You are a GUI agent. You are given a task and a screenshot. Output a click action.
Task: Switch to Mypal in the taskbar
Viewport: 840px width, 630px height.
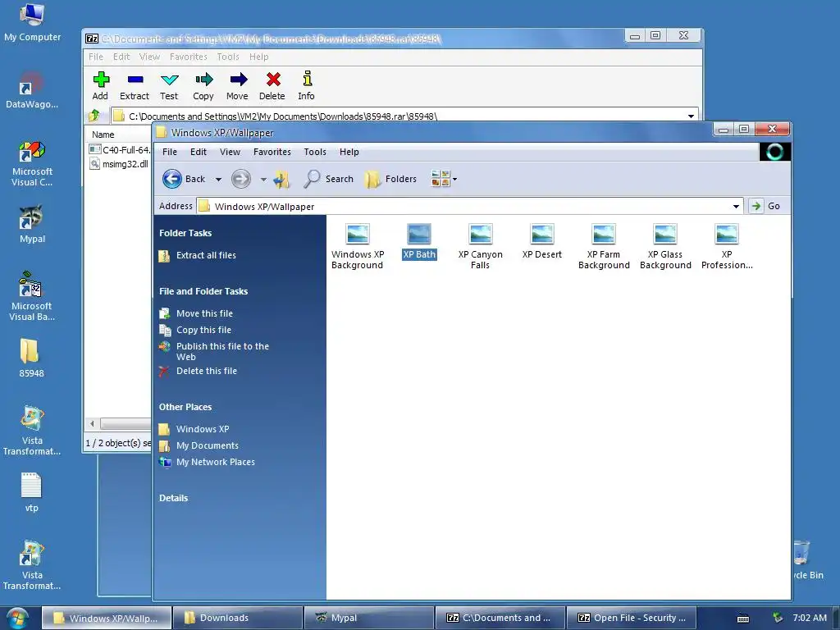point(369,619)
